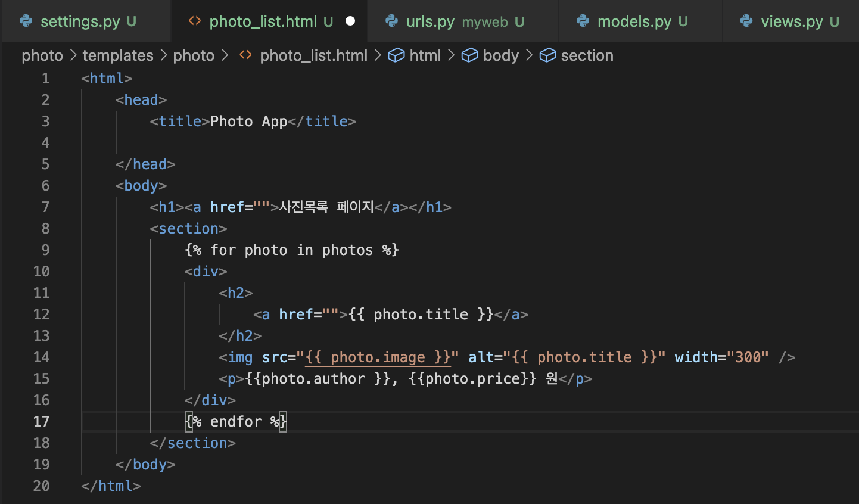The width and height of the screenshot is (859, 504).
Task: Click the breadcrumb chevron after first 'photo'
Action: point(73,55)
